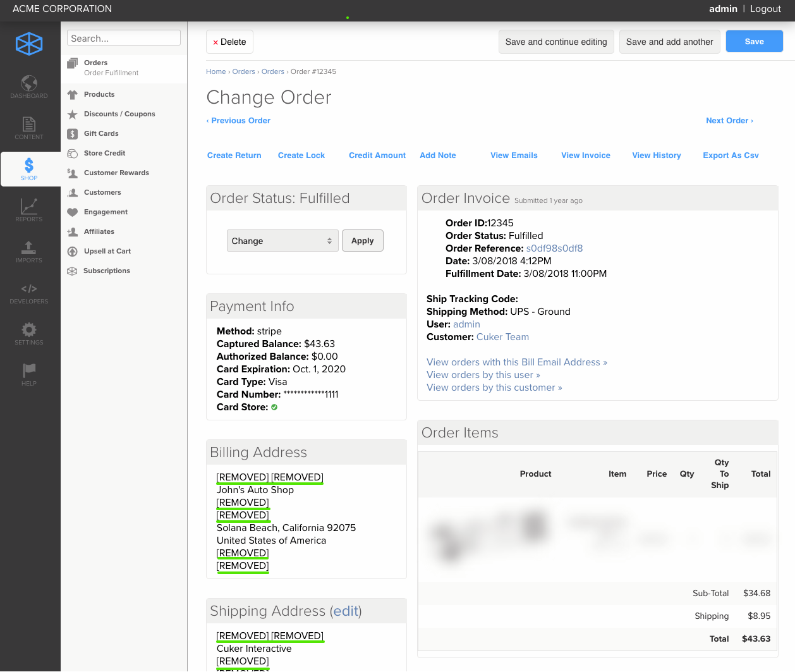Image resolution: width=795 pixels, height=672 pixels.
Task: Open the Reports chart icon
Action: pyautogui.click(x=29, y=206)
